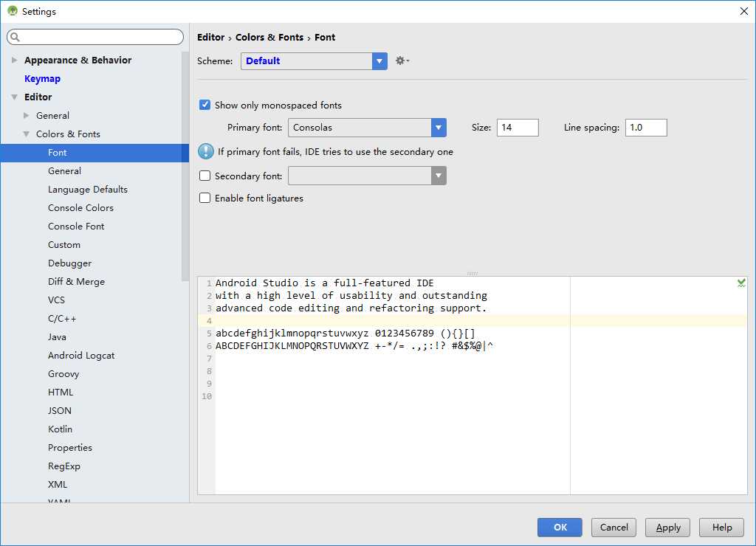This screenshot has width=756, height=546.
Task: Select Android Logcat color settings
Action: tap(81, 356)
